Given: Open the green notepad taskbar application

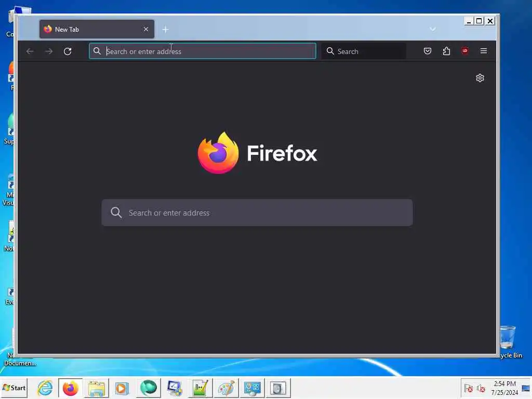Looking at the screenshot, I should tap(200, 388).
